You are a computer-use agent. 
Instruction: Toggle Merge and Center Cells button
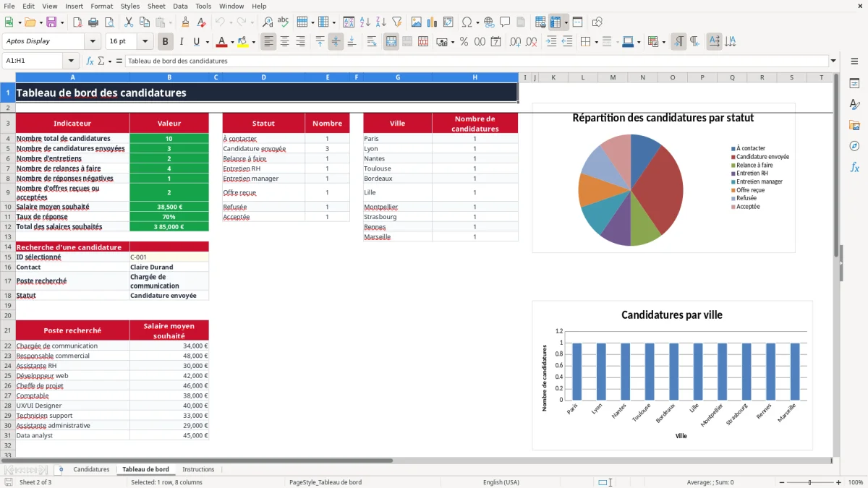click(391, 42)
